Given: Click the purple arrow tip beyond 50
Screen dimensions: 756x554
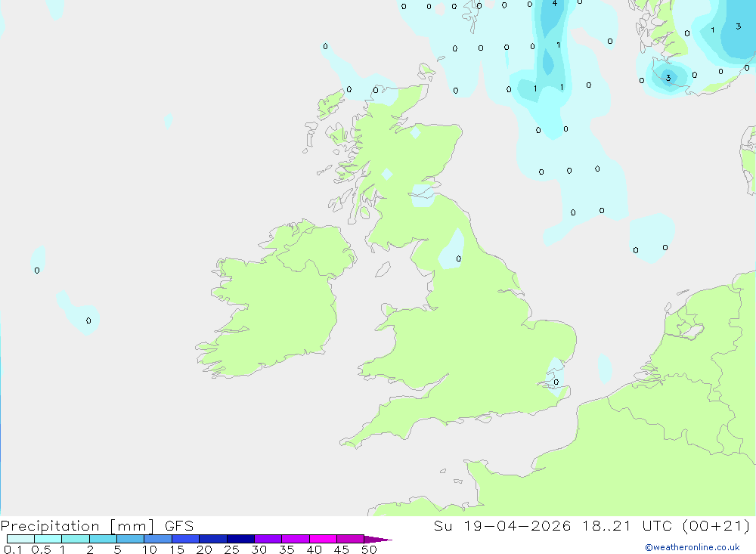Looking at the screenshot, I should [x=378, y=539].
